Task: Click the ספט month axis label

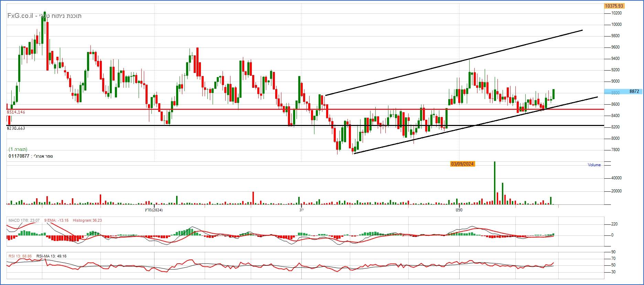Action: click(459, 210)
